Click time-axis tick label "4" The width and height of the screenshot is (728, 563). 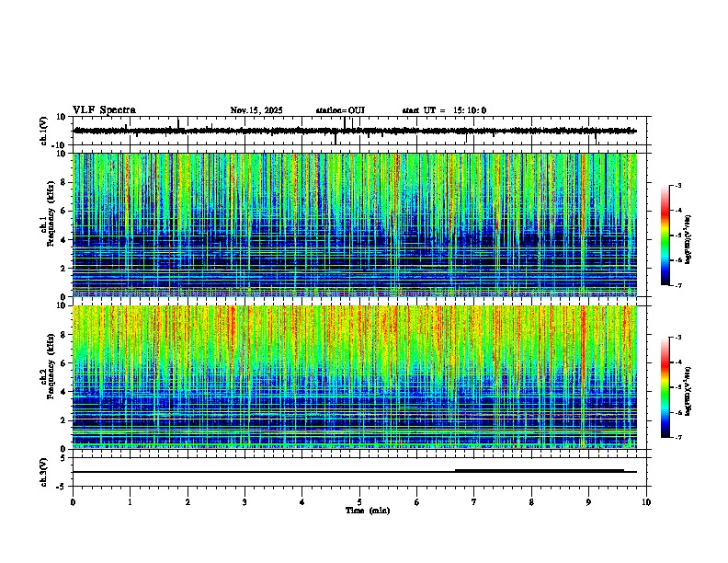coord(302,502)
